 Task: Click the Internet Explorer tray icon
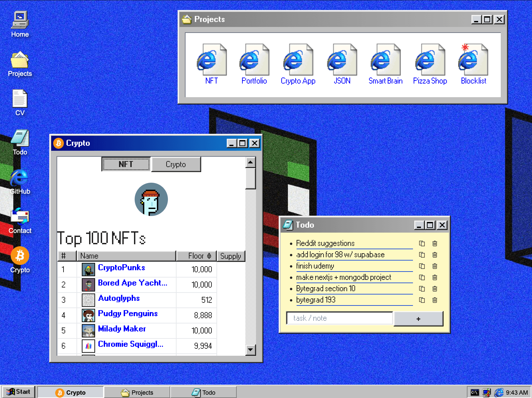click(x=499, y=393)
